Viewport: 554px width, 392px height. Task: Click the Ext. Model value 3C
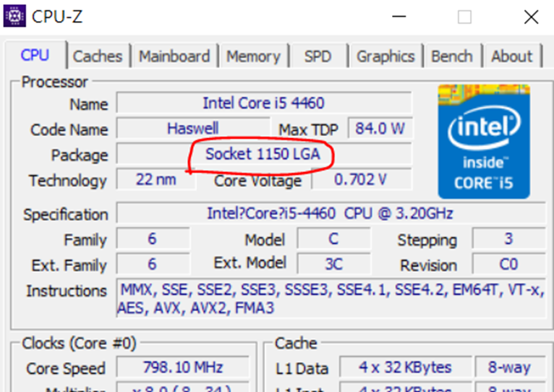point(333,264)
